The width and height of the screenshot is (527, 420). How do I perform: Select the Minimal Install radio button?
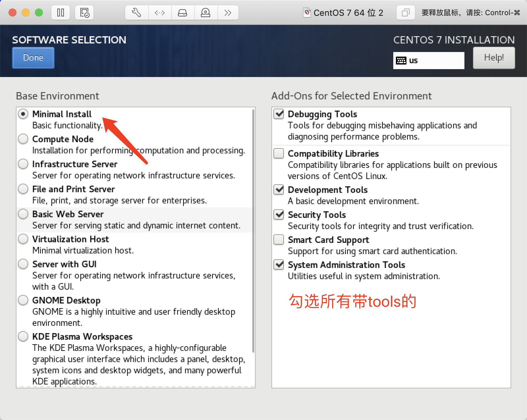click(23, 114)
